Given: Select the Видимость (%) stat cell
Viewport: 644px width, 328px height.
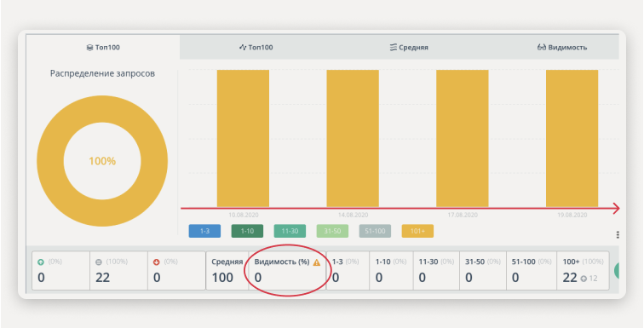Looking at the screenshot, I should [287, 271].
